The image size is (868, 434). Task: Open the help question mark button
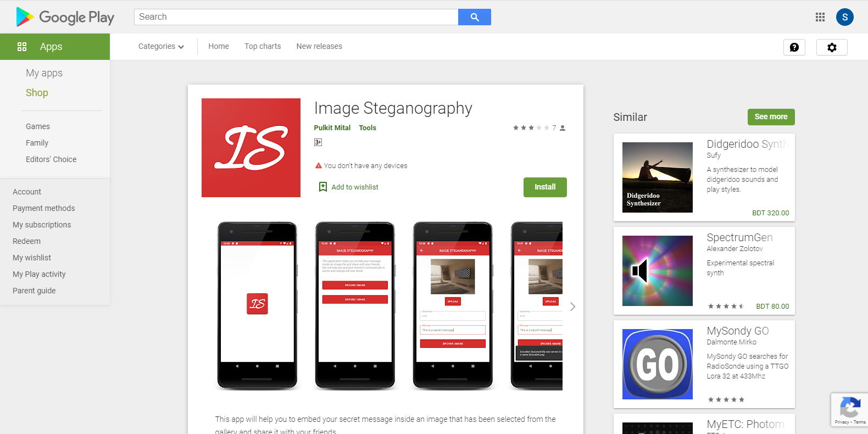pos(794,47)
